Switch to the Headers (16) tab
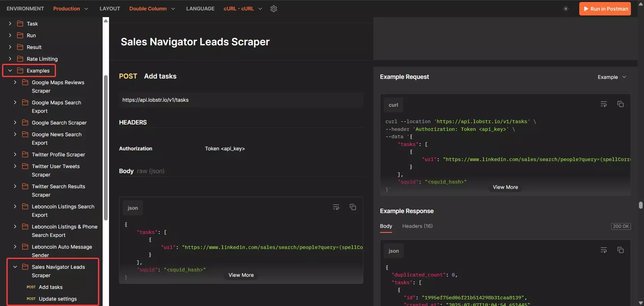 (x=417, y=226)
